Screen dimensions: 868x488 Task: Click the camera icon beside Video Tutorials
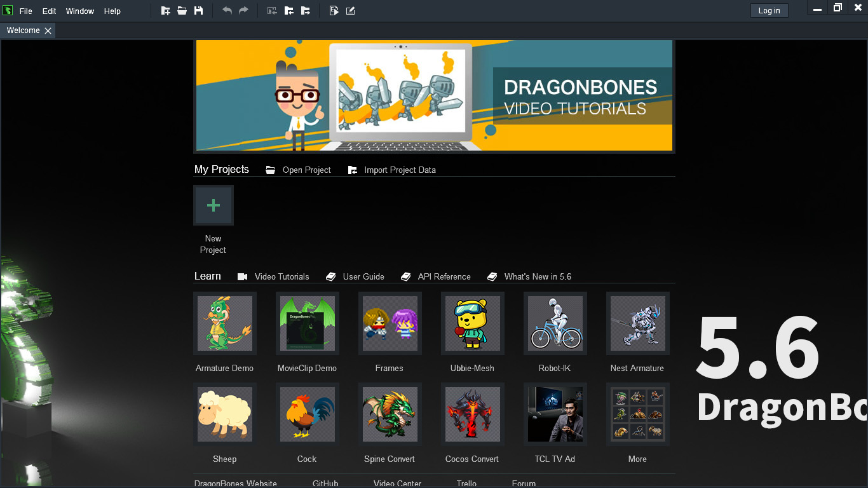point(242,276)
